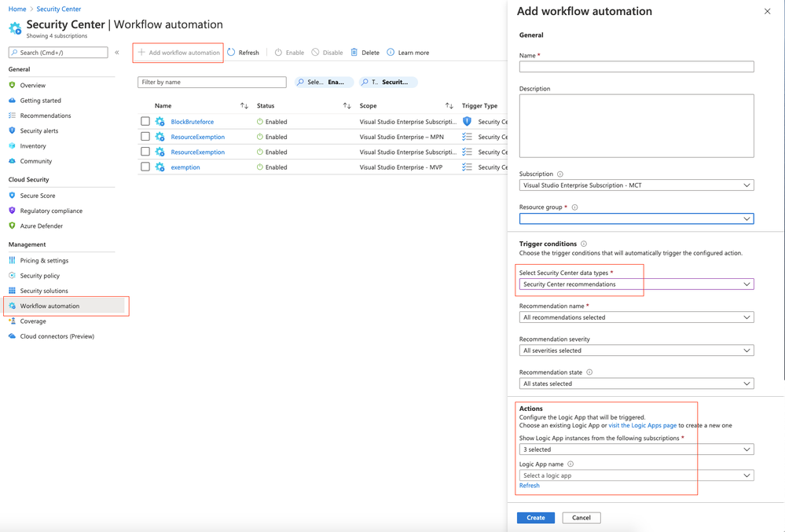This screenshot has height=532, width=785.
Task: Click the Coverage icon in sidebar
Action: coord(12,321)
